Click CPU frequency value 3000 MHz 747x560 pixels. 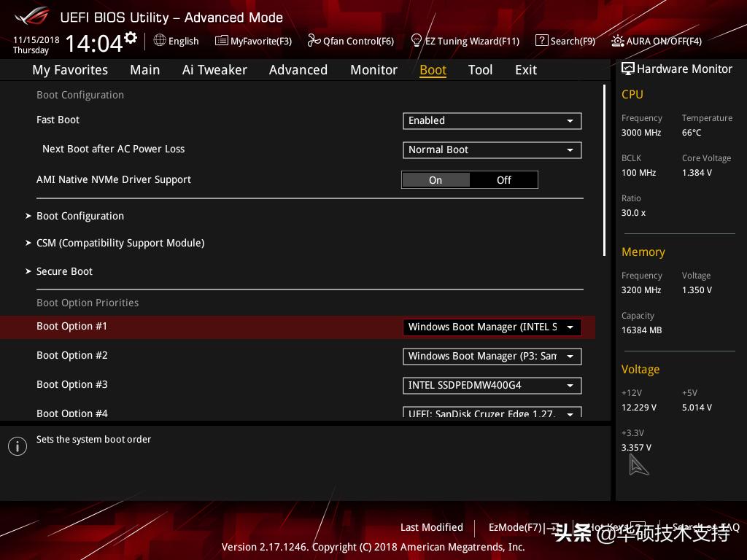click(x=640, y=133)
